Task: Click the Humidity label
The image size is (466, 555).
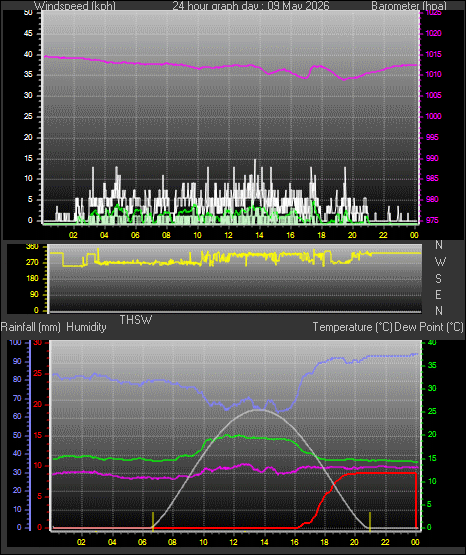Action: [x=86, y=327]
